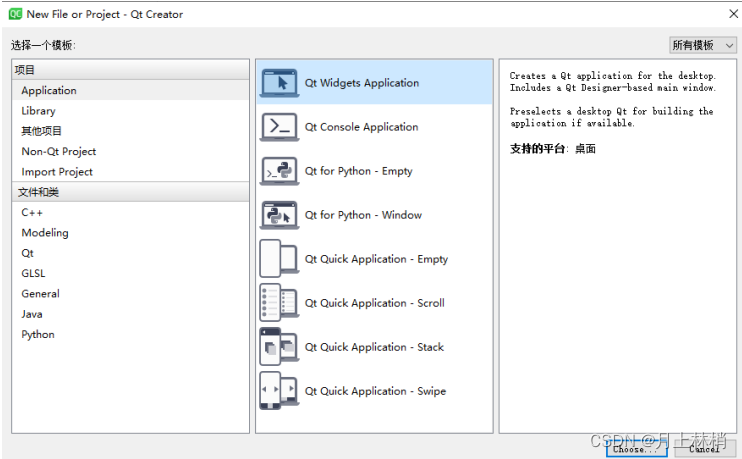
Task: Click the Qt Quick Application - Empty label
Action: tap(376, 259)
